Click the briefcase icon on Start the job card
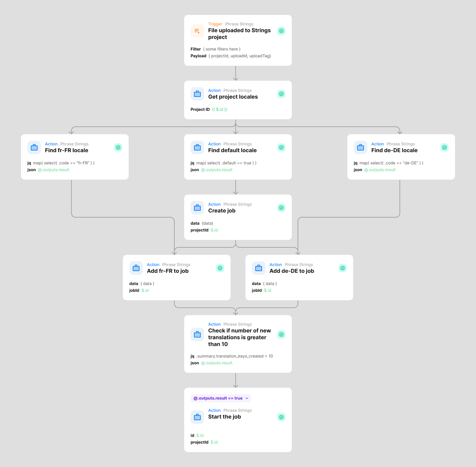This screenshot has width=476, height=467. pyautogui.click(x=197, y=417)
